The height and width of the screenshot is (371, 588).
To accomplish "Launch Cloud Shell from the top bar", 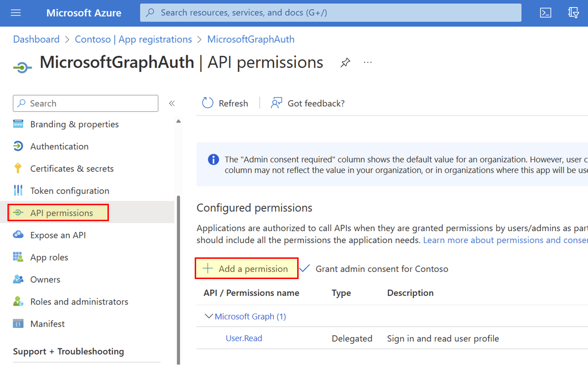I will click(545, 13).
